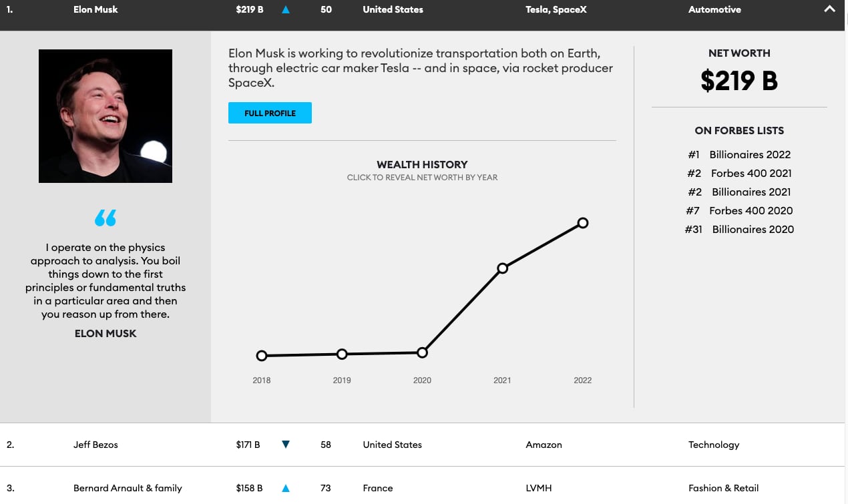Viewport: 848px width, 504px height.
Task: Click Elon Musk's profile photo
Action: pyautogui.click(x=105, y=116)
